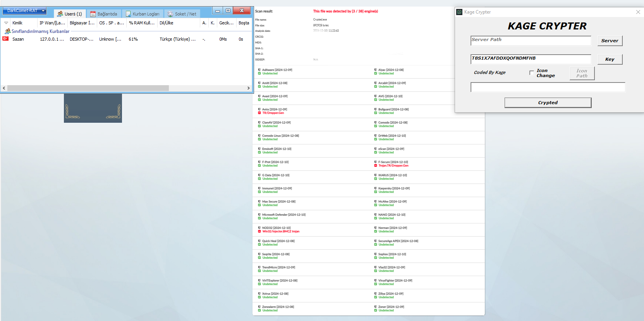644x321 pixels.
Task: Click the right arrow of the horizontal scrollbar
Action: click(x=249, y=88)
